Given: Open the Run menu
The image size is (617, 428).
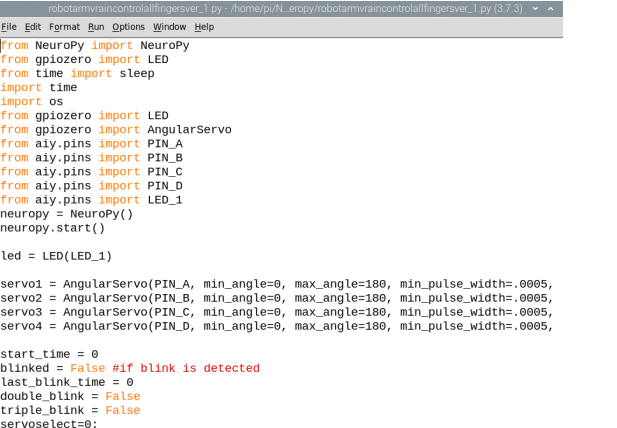Looking at the screenshot, I should pyautogui.click(x=96, y=27).
